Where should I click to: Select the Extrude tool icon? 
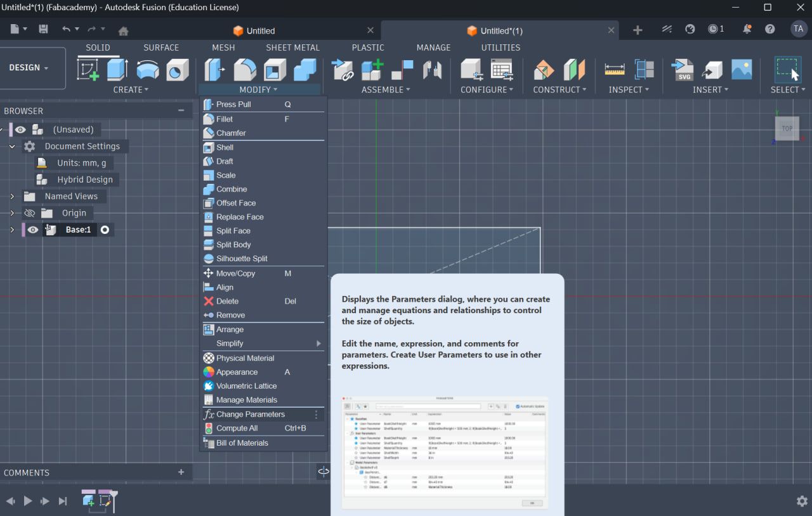tap(117, 69)
